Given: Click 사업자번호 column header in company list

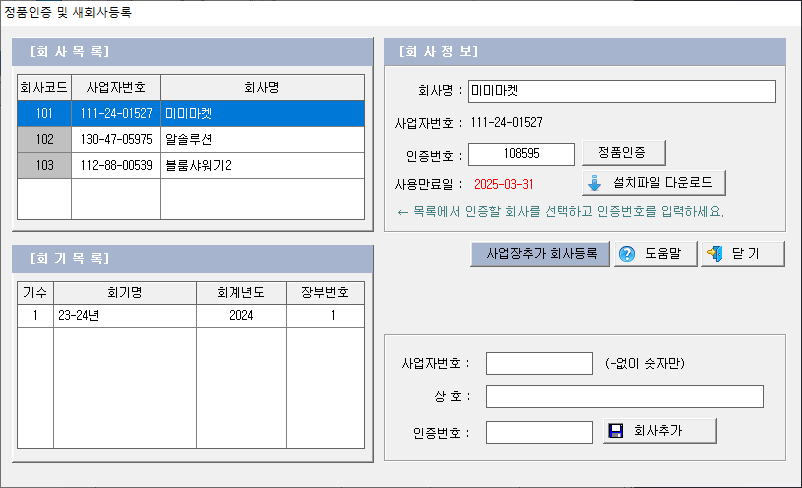Looking at the screenshot, I should tap(116, 87).
